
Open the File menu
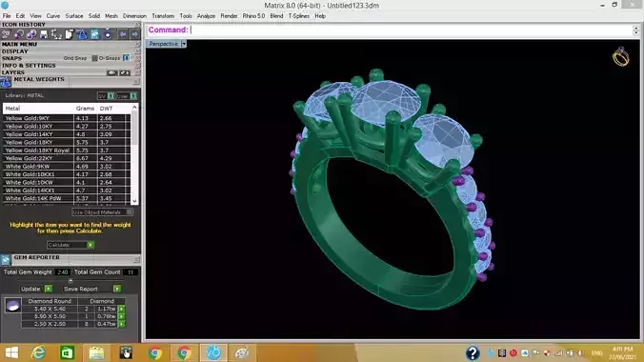[7, 16]
